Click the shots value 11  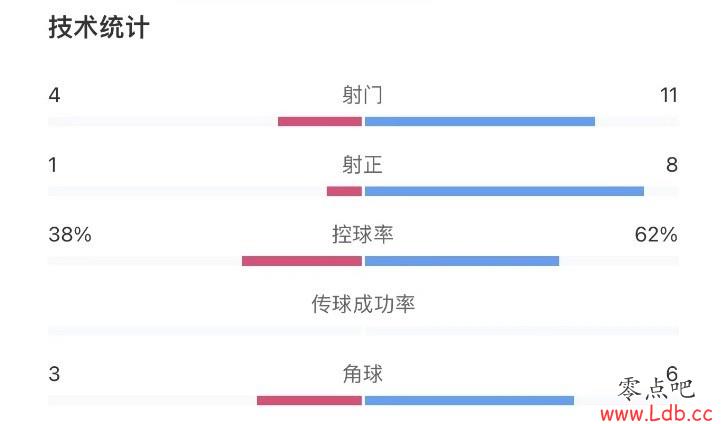coord(669,95)
